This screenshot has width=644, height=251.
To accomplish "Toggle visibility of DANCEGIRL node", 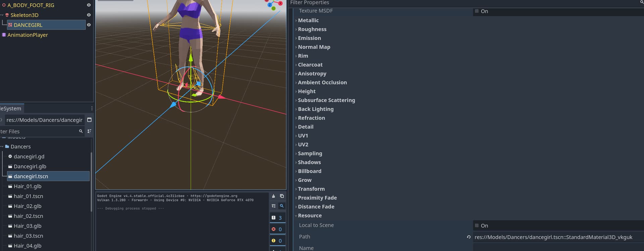I will [89, 25].
